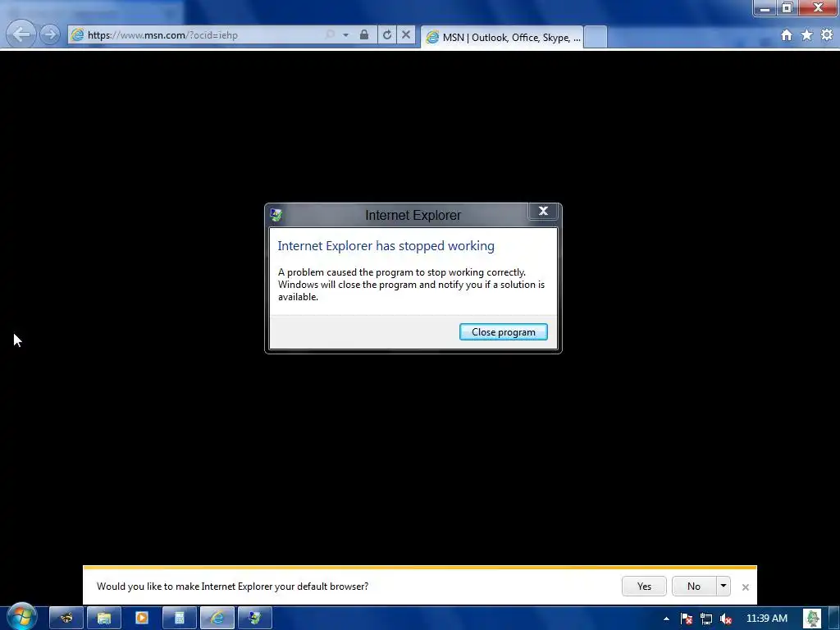Viewport: 840px width, 630px height.
Task: Click No on the default browser prompt
Action: pos(694,586)
